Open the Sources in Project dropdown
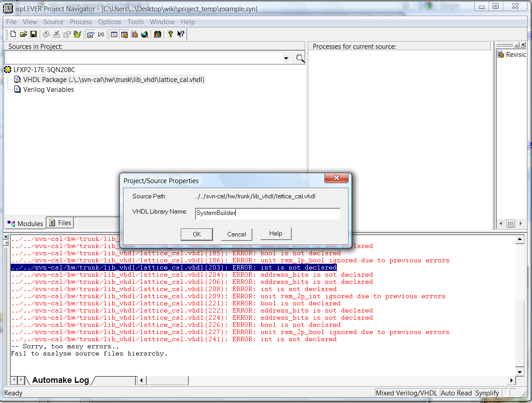The width and height of the screenshot is (532, 403). [x=286, y=58]
